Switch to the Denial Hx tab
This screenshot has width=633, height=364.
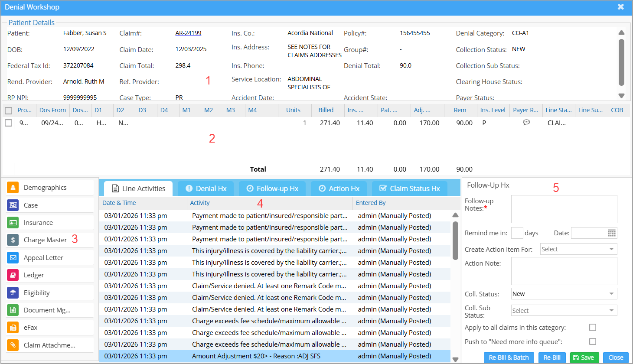206,188
